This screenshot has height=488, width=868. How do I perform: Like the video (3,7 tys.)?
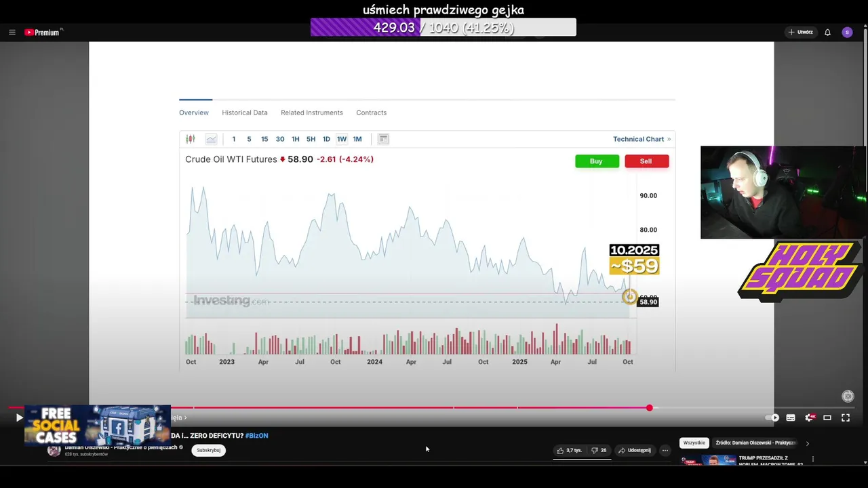[570, 450]
